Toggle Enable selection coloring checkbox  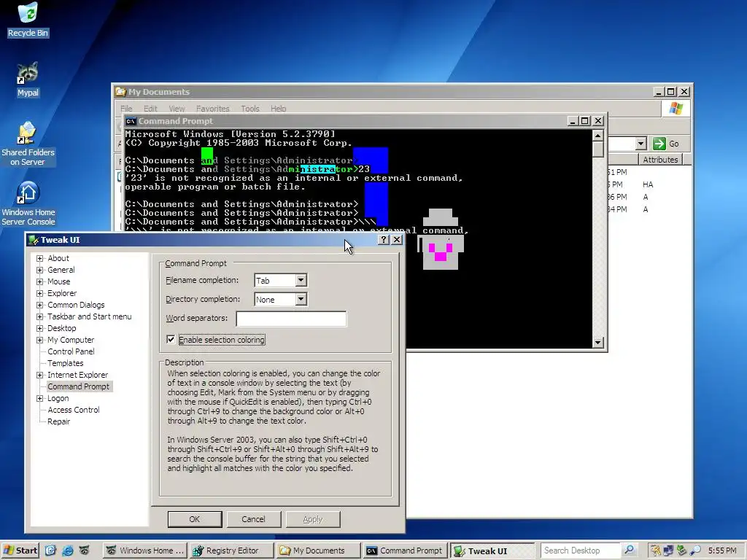coord(171,340)
